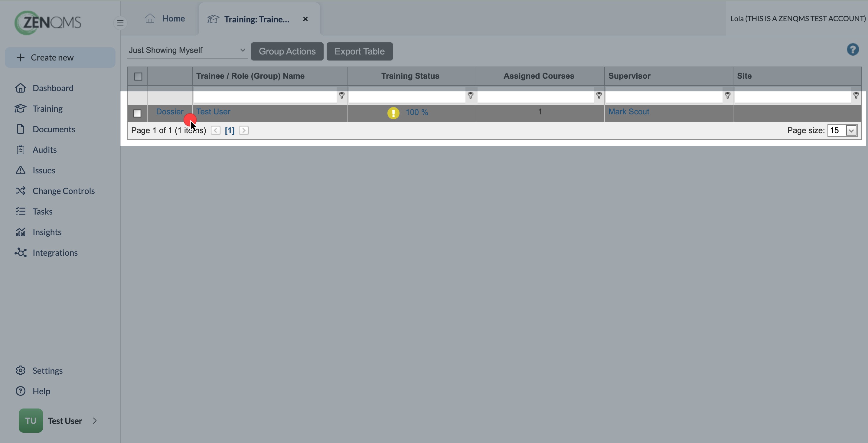This screenshot has width=868, height=443.
Task: Switch to the Home tab
Action: (165, 18)
